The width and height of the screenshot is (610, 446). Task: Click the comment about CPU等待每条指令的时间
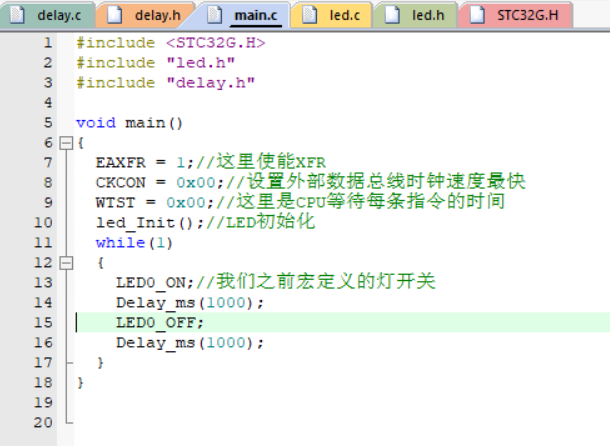(361, 202)
